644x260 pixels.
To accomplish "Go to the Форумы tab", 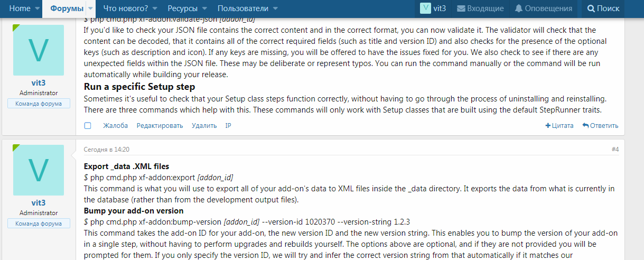I will [67, 8].
